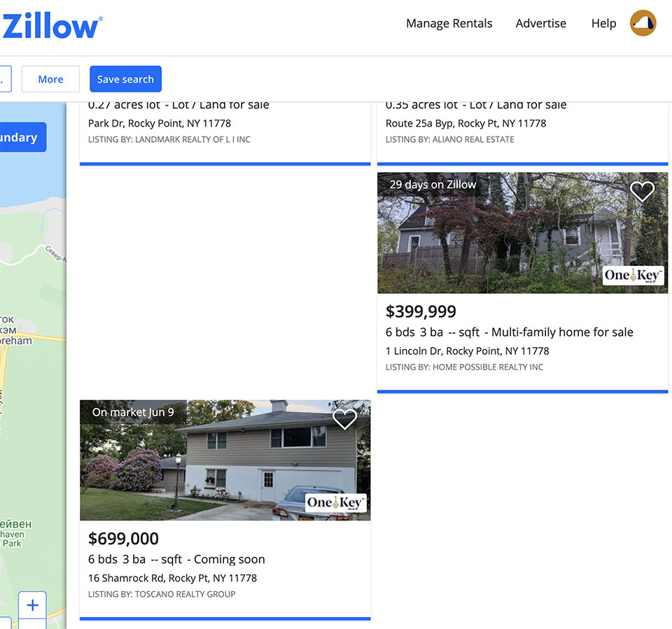Open the Help link
Screen dimensions: 672x629
[603, 23]
